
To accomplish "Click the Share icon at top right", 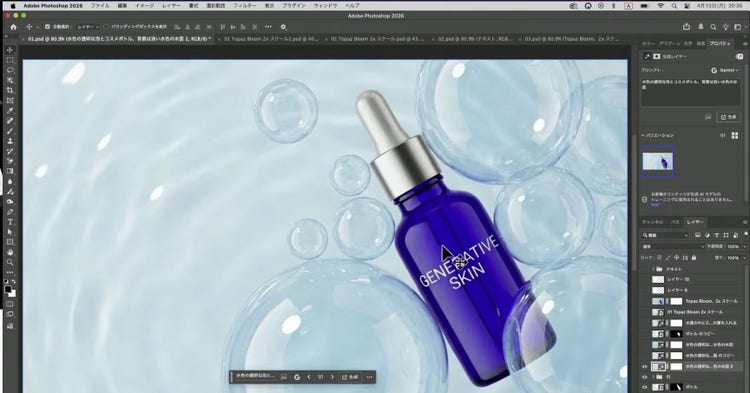I will (x=686, y=27).
